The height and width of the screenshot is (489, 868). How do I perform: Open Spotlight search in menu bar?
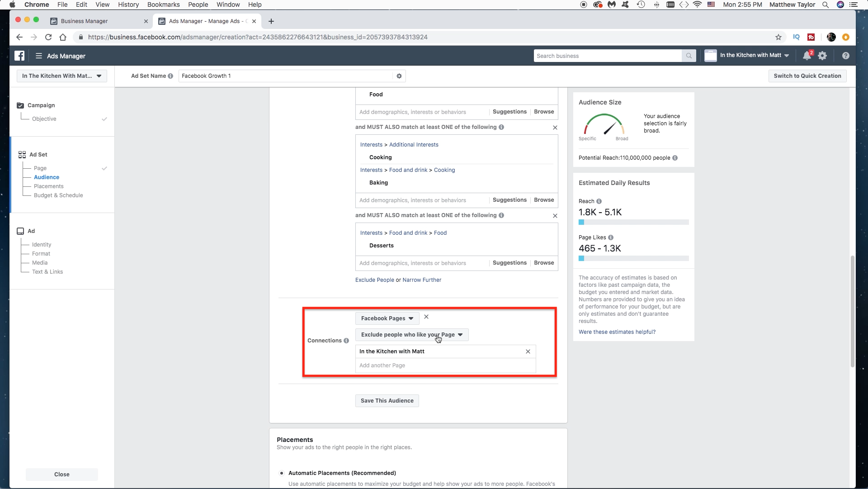click(x=826, y=5)
